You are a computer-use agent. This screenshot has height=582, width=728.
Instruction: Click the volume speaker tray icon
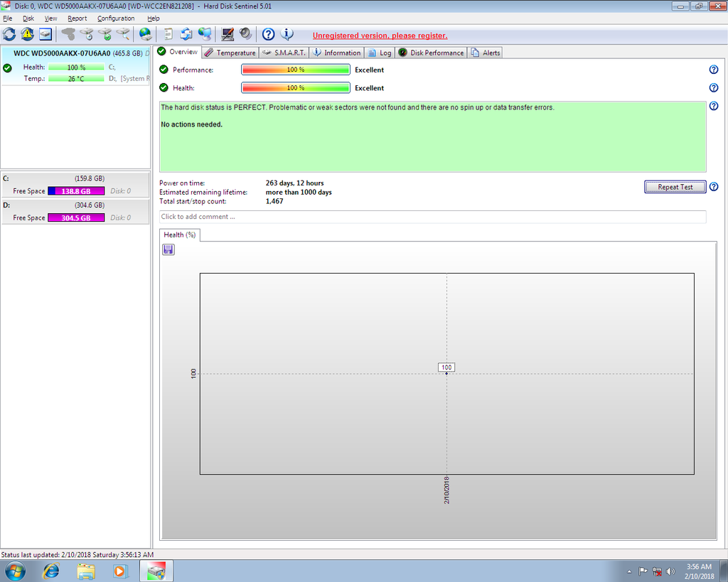point(670,571)
